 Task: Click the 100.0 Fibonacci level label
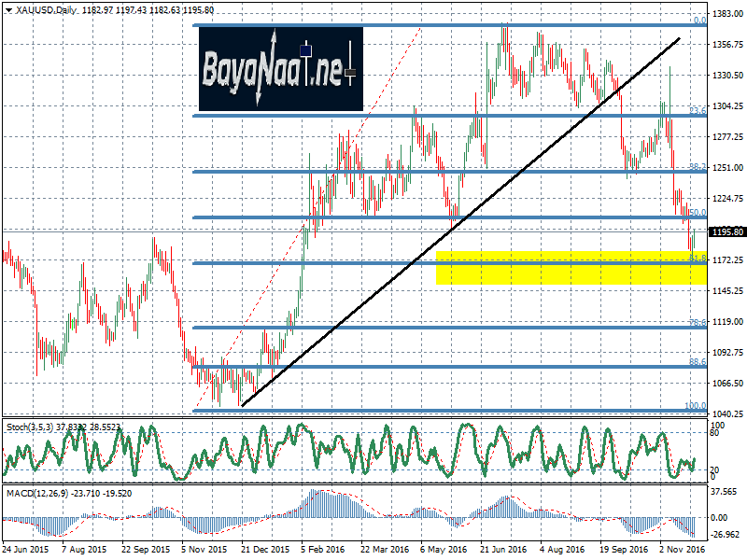695,405
